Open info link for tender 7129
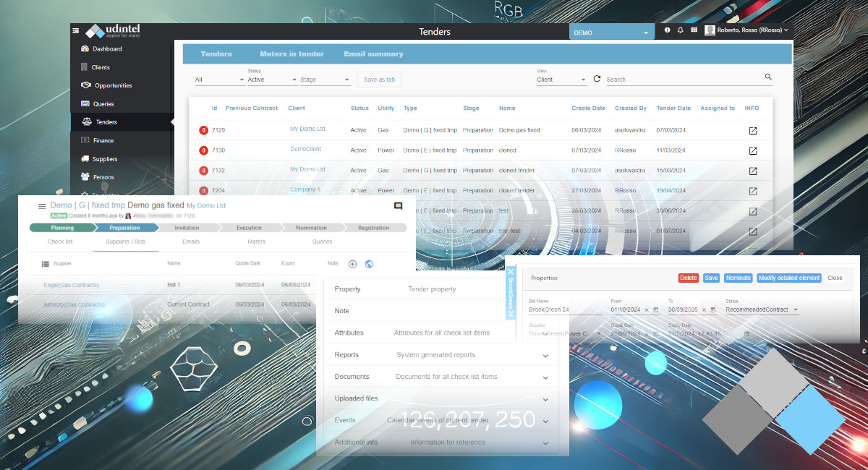Image resolution: width=868 pixels, height=470 pixels. (752, 131)
